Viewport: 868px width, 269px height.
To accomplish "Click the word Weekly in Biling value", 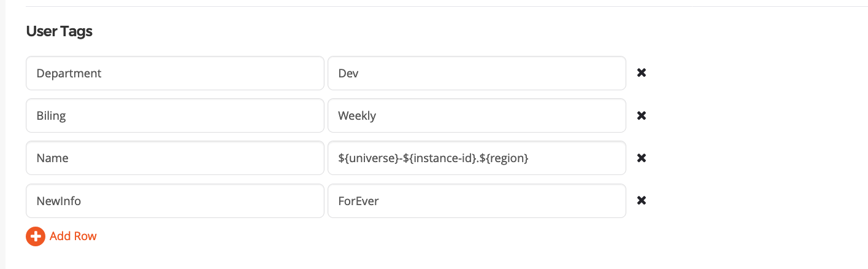I will click(357, 115).
